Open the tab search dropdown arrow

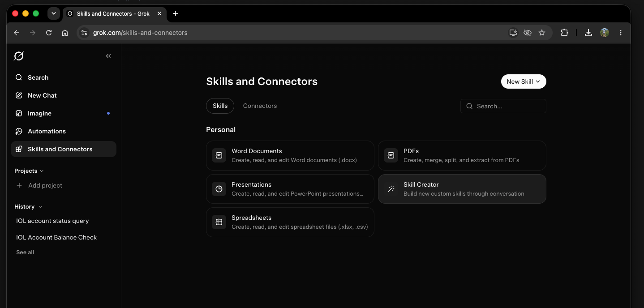pos(54,13)
